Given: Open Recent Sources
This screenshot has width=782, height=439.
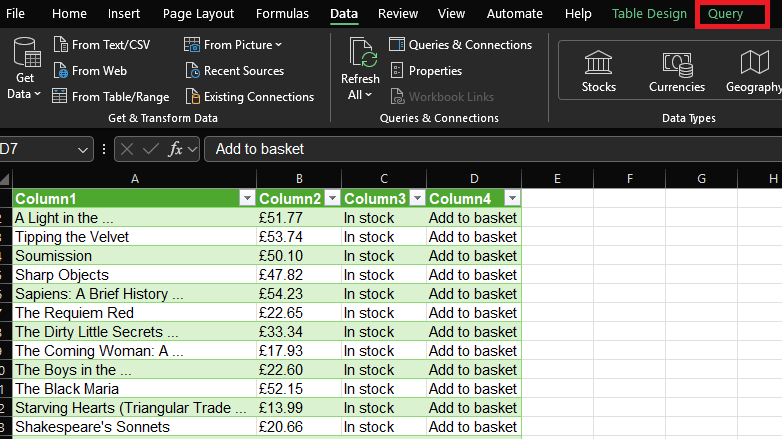Looking at the screenshot, I should 234,71.
